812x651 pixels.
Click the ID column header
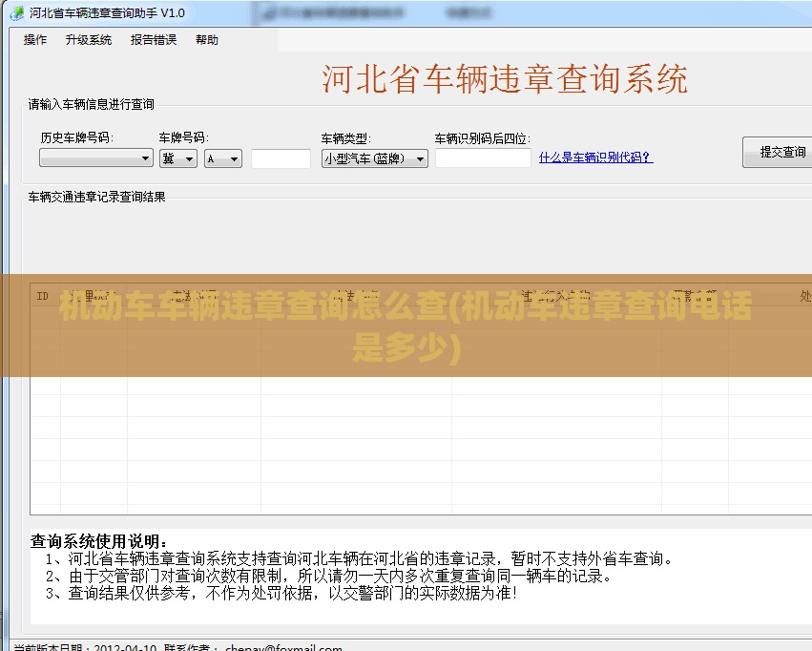point(43,296)
